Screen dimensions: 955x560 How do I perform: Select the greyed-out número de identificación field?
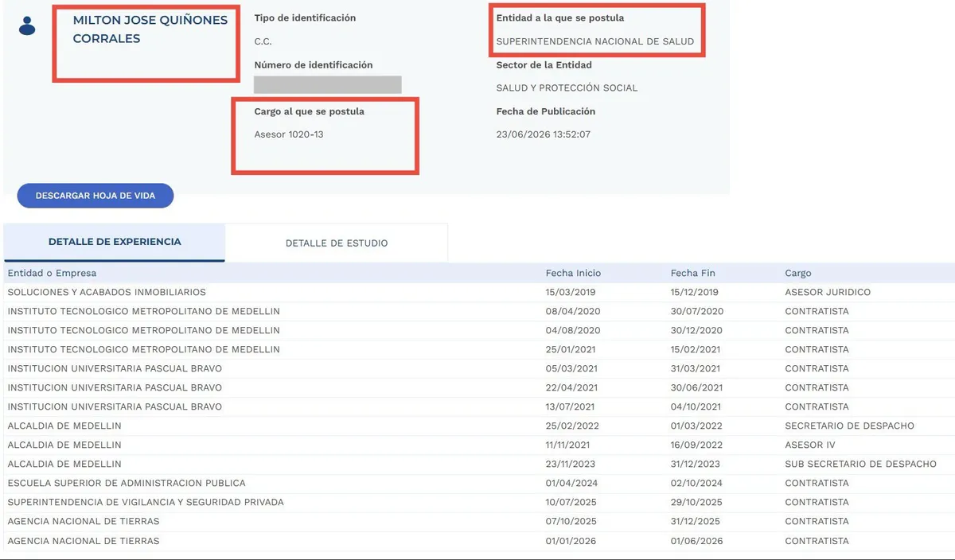328,85
